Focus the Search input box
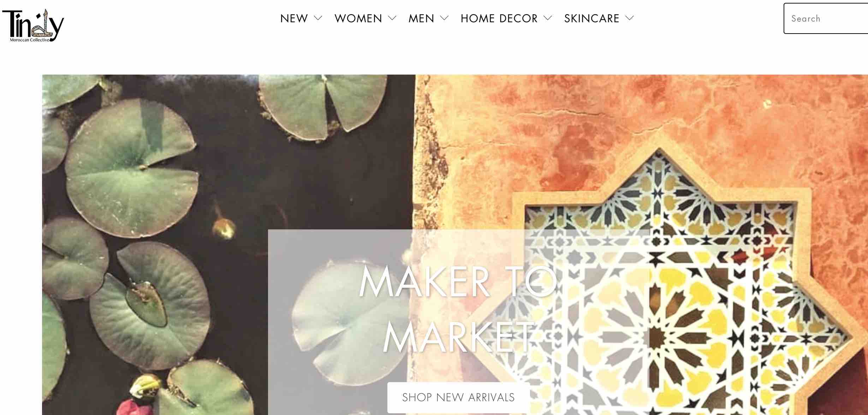The image size is (868, 415). coord(826,18)
